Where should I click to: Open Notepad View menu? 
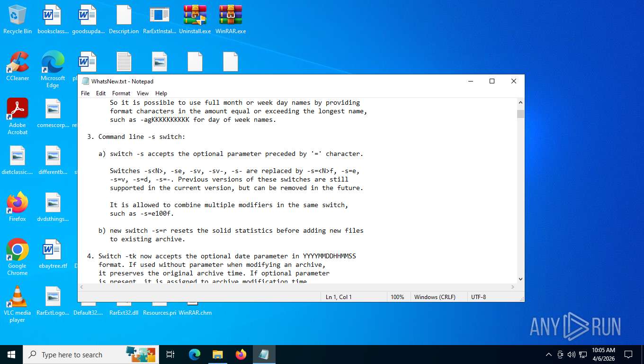143,93
